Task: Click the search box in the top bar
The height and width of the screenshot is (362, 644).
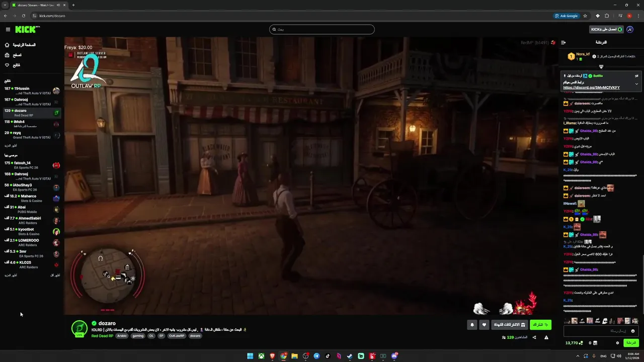Action: click(x=322, y=29)
